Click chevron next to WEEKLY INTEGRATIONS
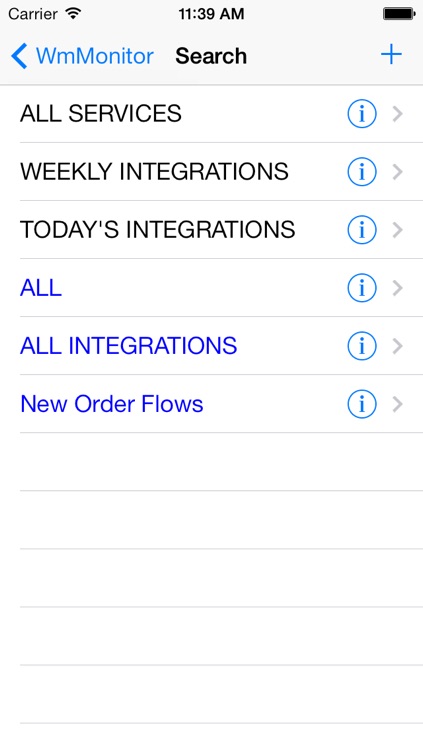 [x=398, y=172]
